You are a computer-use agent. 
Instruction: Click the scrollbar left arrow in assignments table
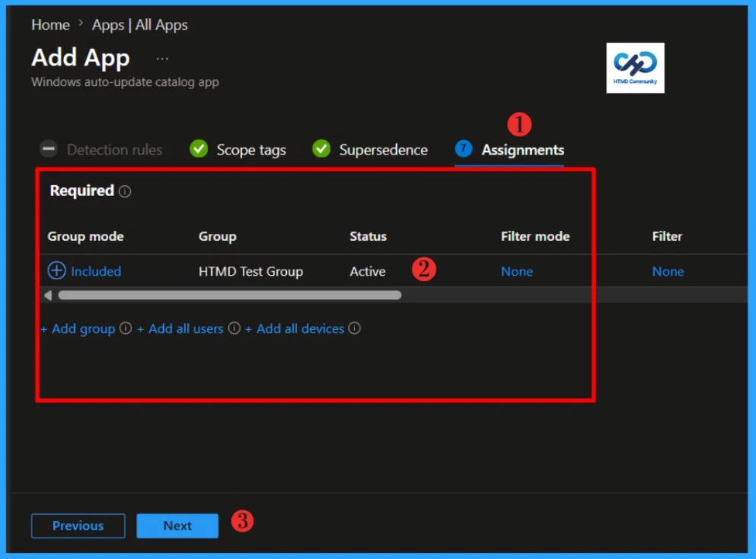pos(48,295)
